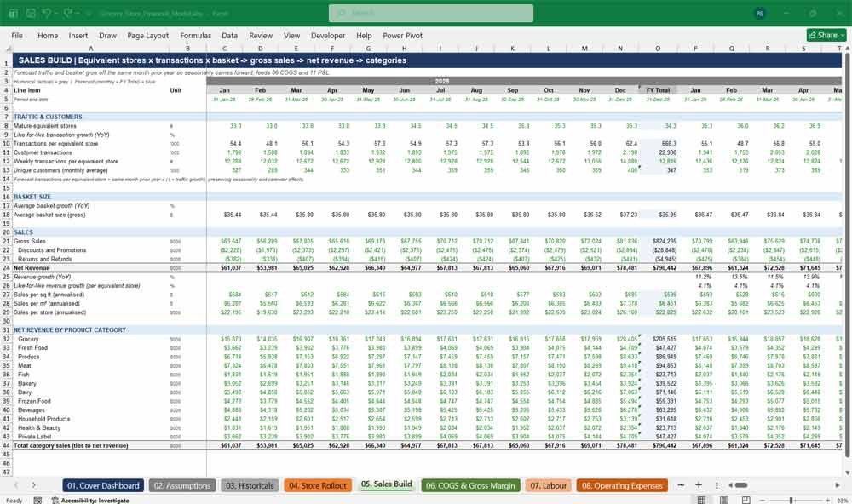Image resolution: width=852 pixels, height=504 pixels.
Task: Open the Review tab
Action: (x=261, y=35)
